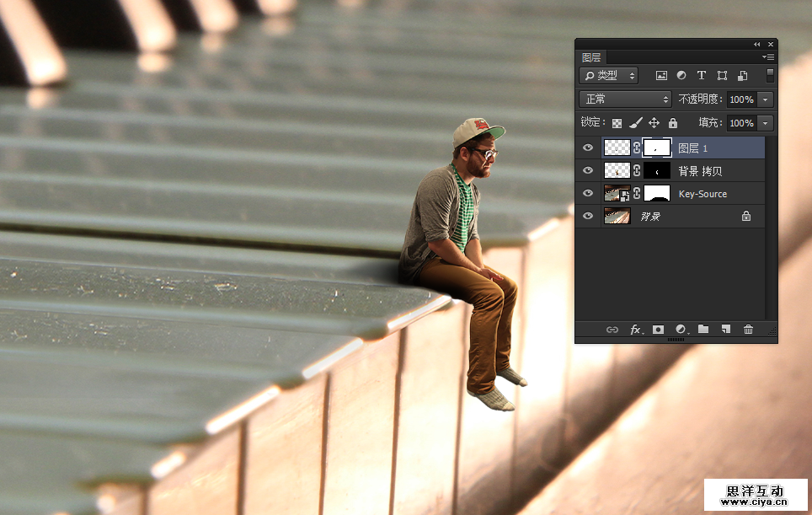
Task: Expand the 不透明度 opacity slider arrow
Action: 765,99
